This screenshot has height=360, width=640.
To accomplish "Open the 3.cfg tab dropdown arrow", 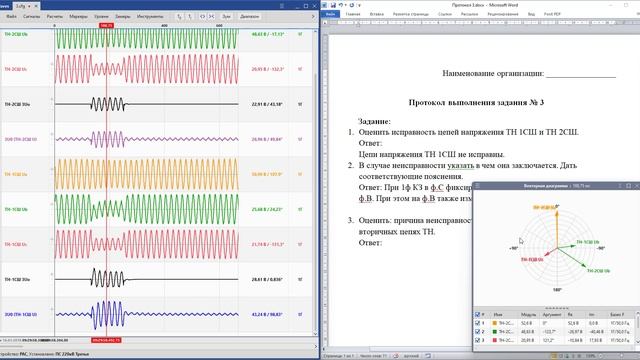I will coord(29,6).
